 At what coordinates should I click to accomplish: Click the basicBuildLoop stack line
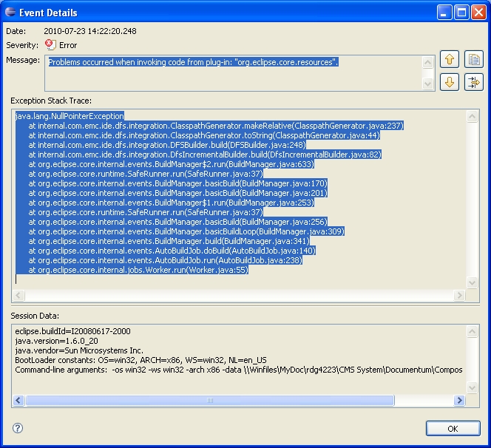(x=186, y=231)
